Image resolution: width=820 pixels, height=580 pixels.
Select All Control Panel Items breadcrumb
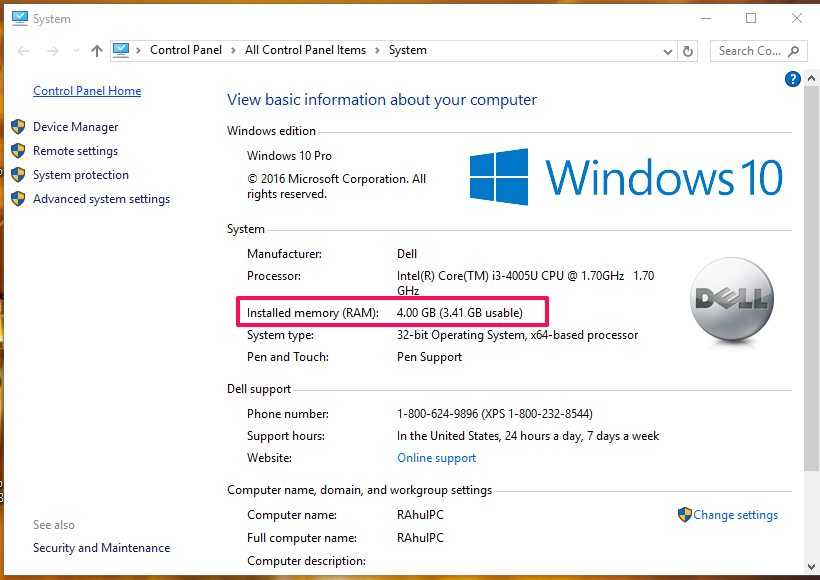click(x=305, y=50)
